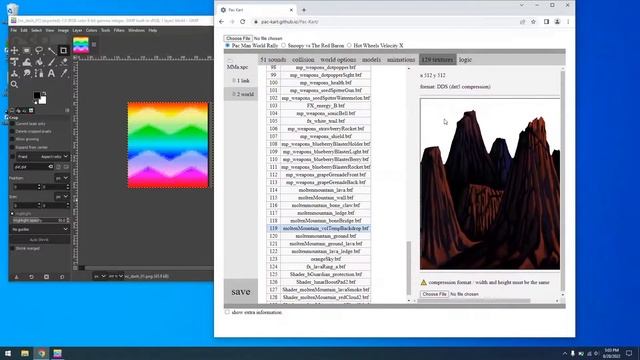Toggle Shrink merged checkbox
This screenshot has width=640, height=360.
12,248
